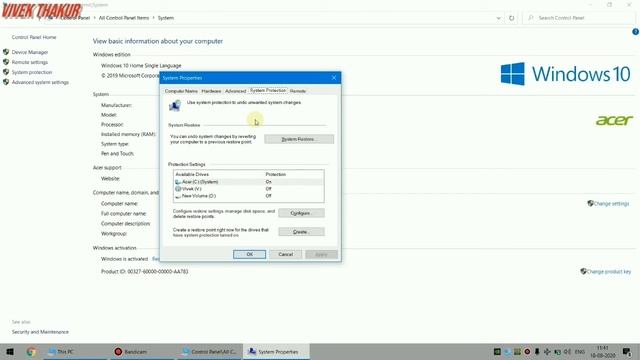
Task: Open Security and Maintenance link
Action: (x=40, y=332)
